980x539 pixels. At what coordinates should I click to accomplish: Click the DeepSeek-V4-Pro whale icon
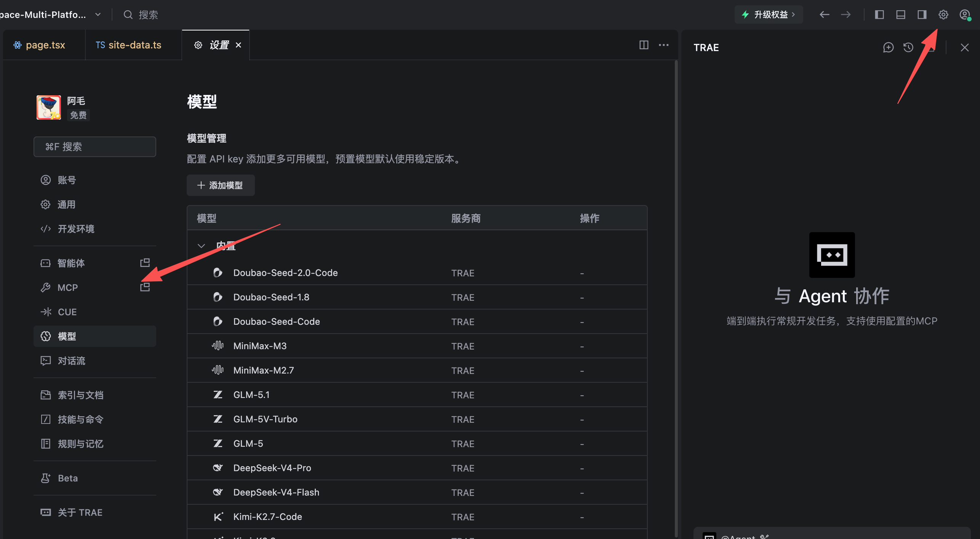click(218, 468)
